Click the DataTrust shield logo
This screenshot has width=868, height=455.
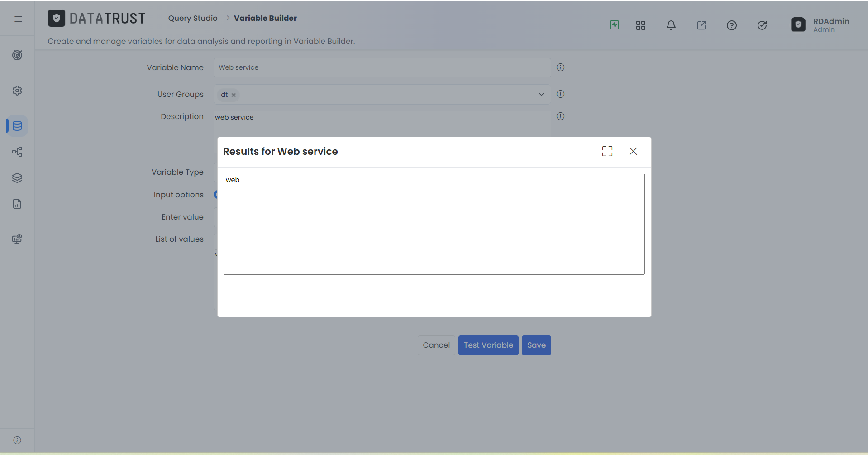pyautogui.click(x=57, y=18)
